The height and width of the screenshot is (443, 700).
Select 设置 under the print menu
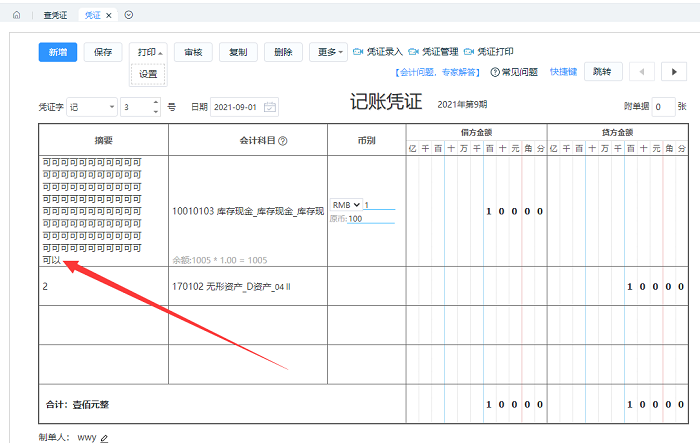pos(148,74)
